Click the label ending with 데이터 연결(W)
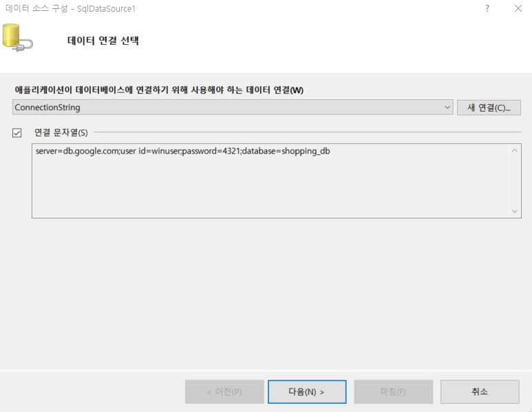Screen dimensions: 532x412 click(159, 90)
